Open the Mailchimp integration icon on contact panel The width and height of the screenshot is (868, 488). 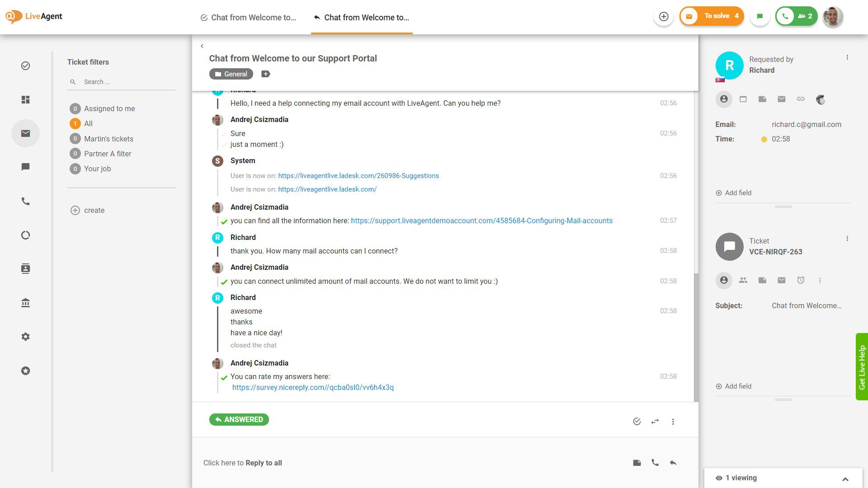coord(820,99)
